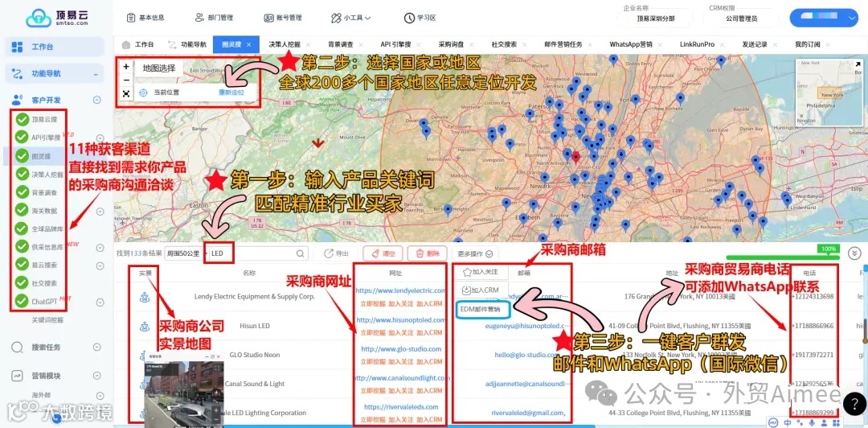The width and height of the screenshot is (868, 428).
Task: Expand the API引擎搜 submenu
Action: [100, 138]
